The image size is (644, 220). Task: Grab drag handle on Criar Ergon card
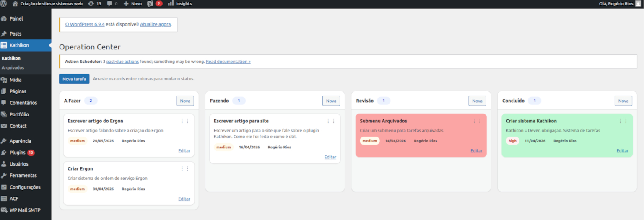point(185,169)
